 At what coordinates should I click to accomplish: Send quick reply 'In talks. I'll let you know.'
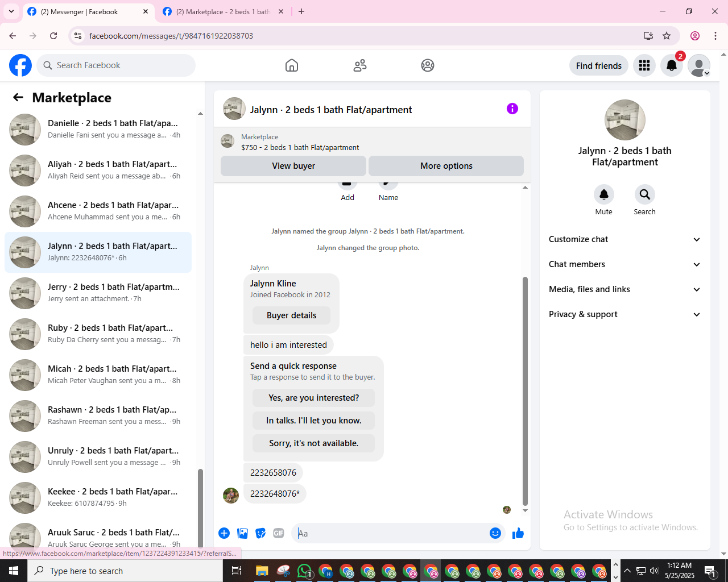click(313, 421)
